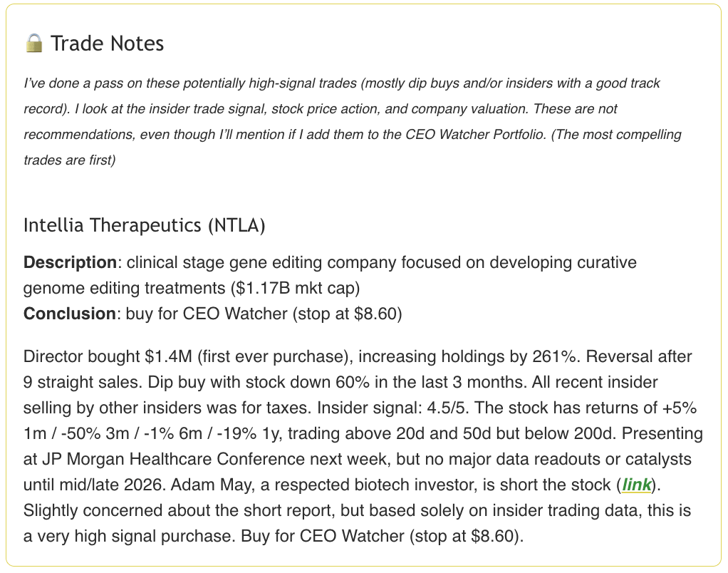Open the green "link" hyperlink

(636, 485)
